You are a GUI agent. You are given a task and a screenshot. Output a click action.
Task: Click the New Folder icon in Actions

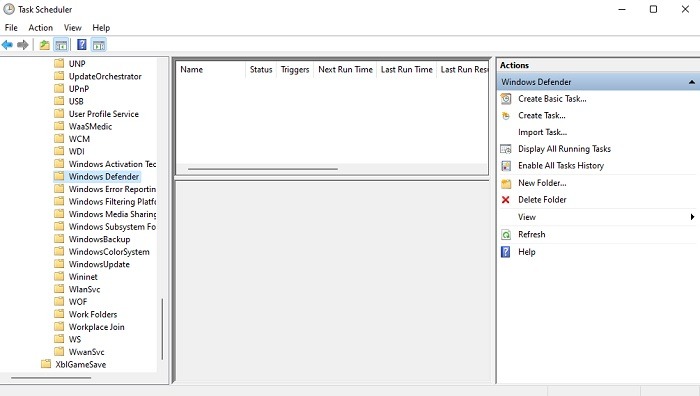[x=506, y=183]
